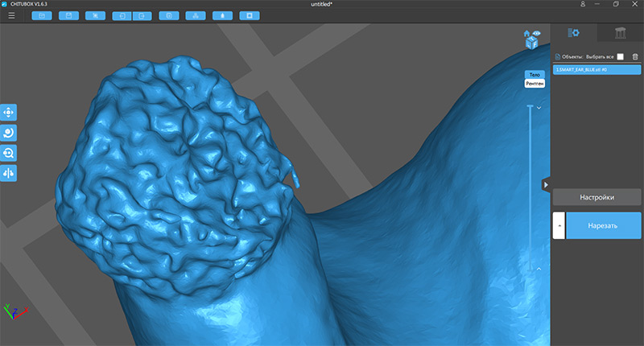This screenshot has height=346, width=644.
Task: Click the Open file toolbar icon
Action: (42, 15)
